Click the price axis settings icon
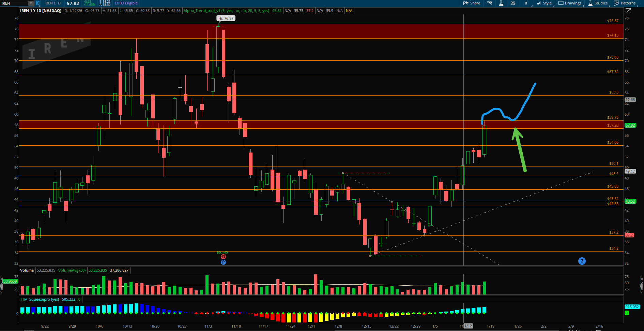The image size is (644, 331). click(628, 11)
